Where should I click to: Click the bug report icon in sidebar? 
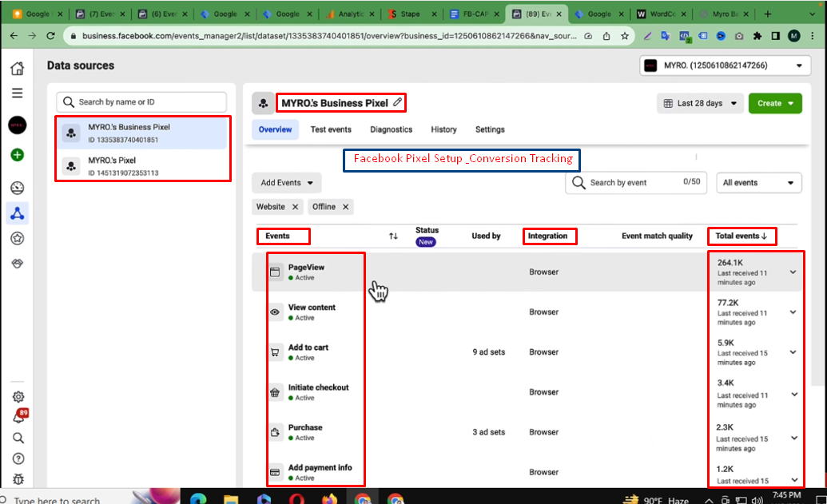coord(18,478)
